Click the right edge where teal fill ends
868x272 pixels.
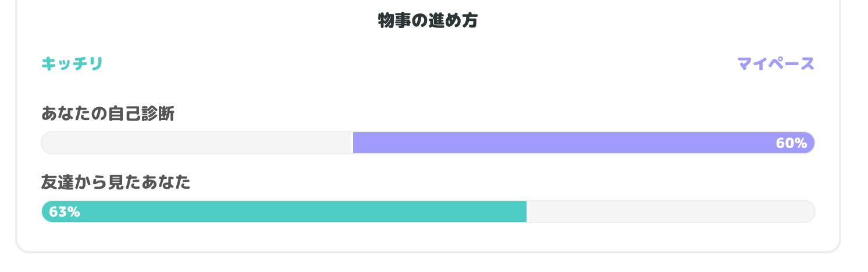coord(525,211)
